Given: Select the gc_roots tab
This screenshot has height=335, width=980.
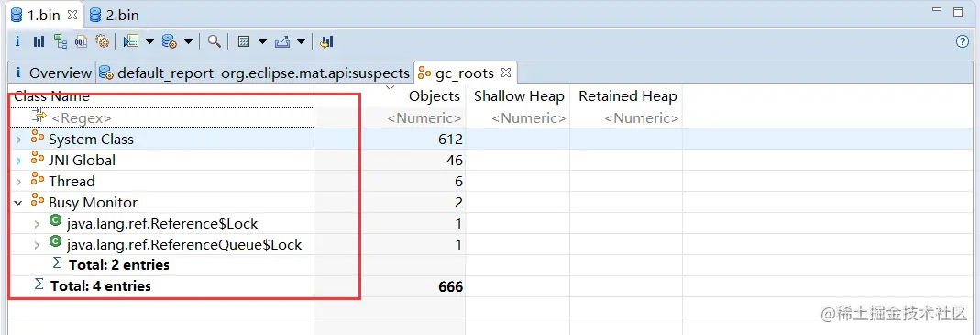Looking at the screenshot, I should click(465, 73).
